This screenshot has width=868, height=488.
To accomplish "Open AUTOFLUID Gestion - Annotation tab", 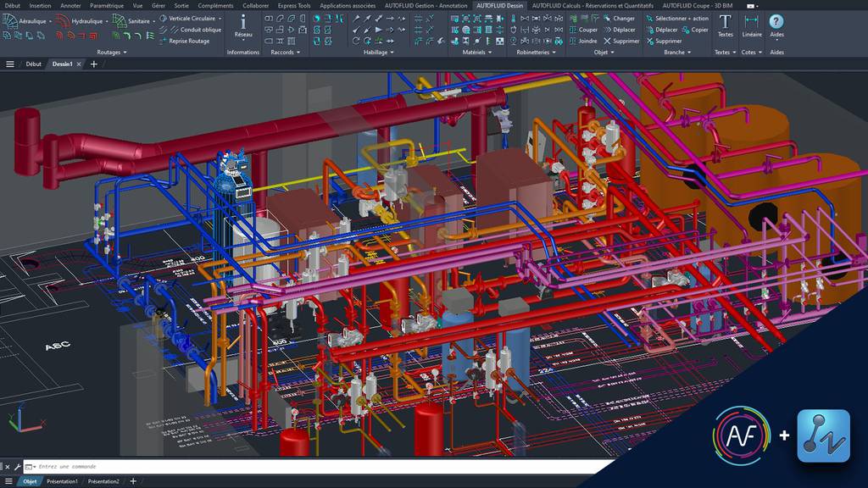I will pyautogui.click(x=426, y=6).
